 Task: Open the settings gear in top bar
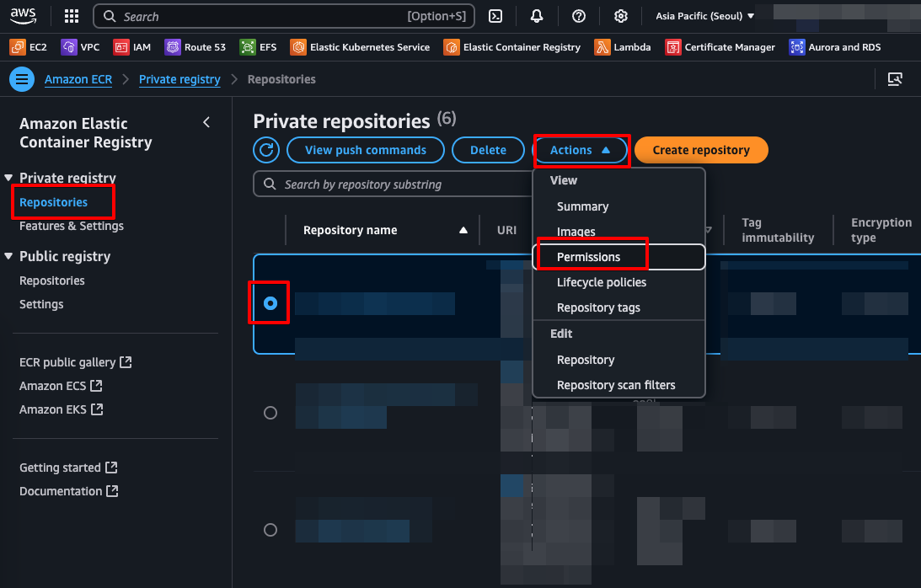point(621,17)
